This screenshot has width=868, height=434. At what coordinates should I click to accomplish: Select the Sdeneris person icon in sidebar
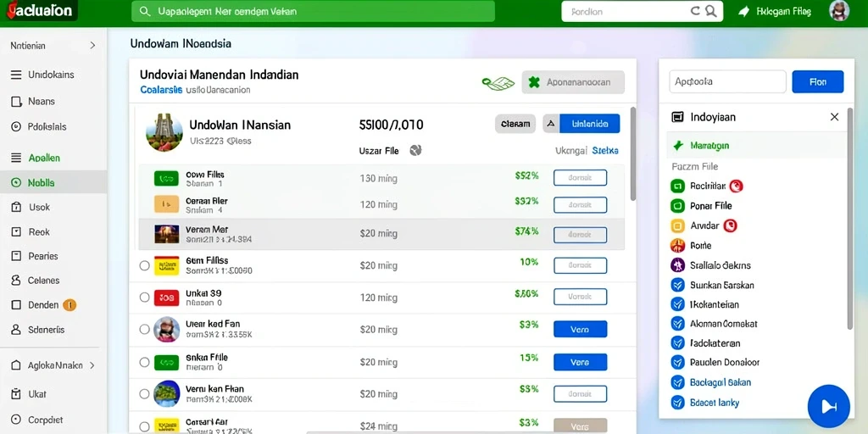point(16,330)
